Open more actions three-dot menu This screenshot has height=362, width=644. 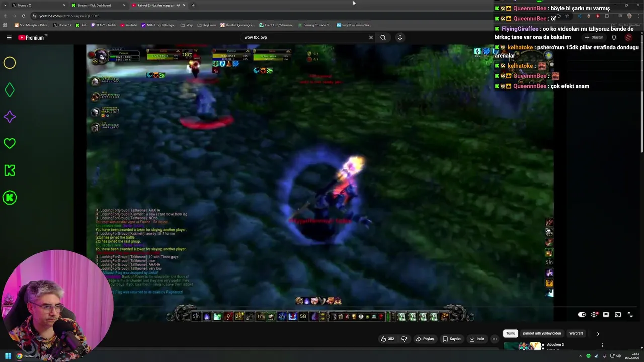tap(494, 339)
